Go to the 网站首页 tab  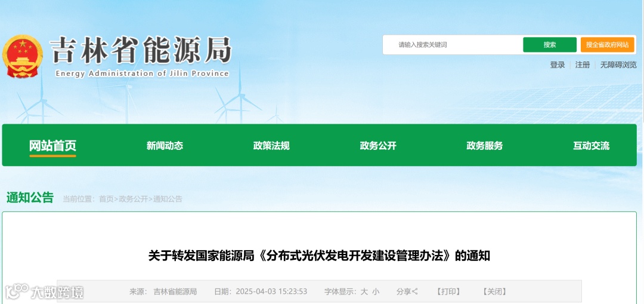(x=52, y=146)
